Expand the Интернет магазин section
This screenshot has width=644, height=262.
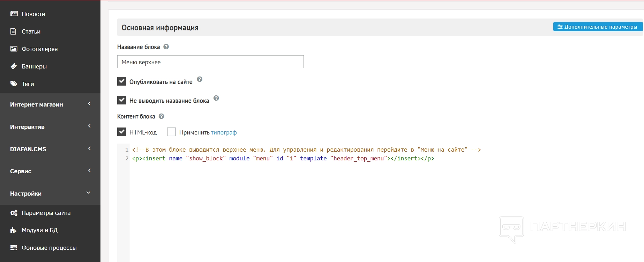[50, 104]
